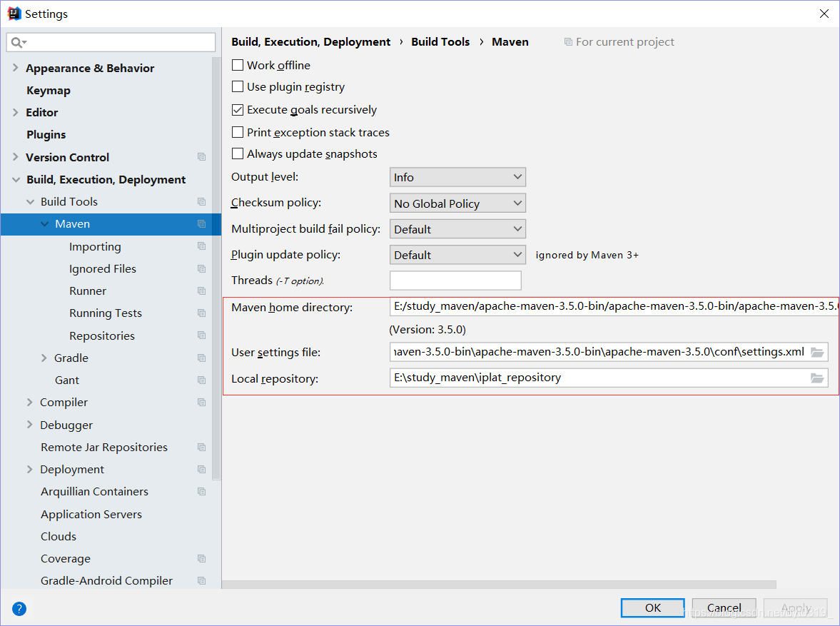Click the Cancel button
The width and height of the screenshot is (840, 626).
click(x=724, y=607)
